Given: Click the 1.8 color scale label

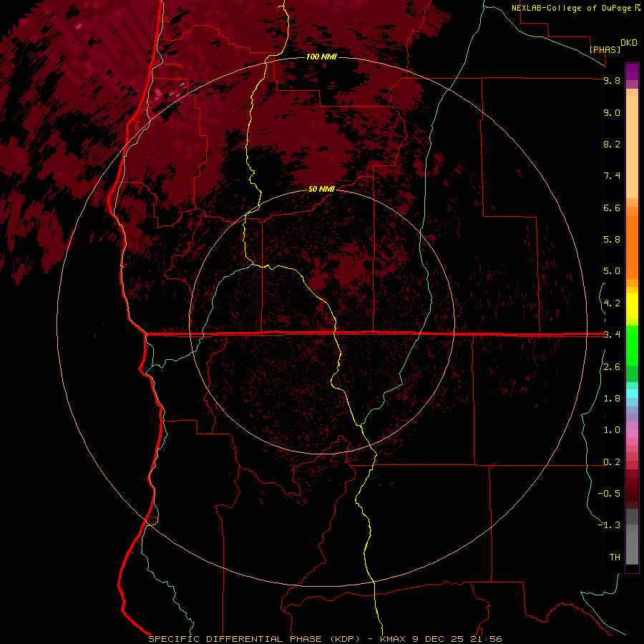Looking at the screenshot, I should point(612,399).
